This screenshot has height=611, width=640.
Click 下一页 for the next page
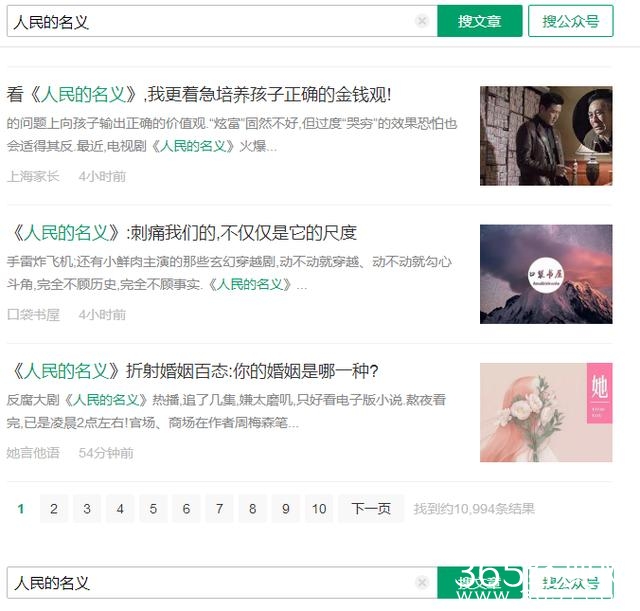pos(371,509)
